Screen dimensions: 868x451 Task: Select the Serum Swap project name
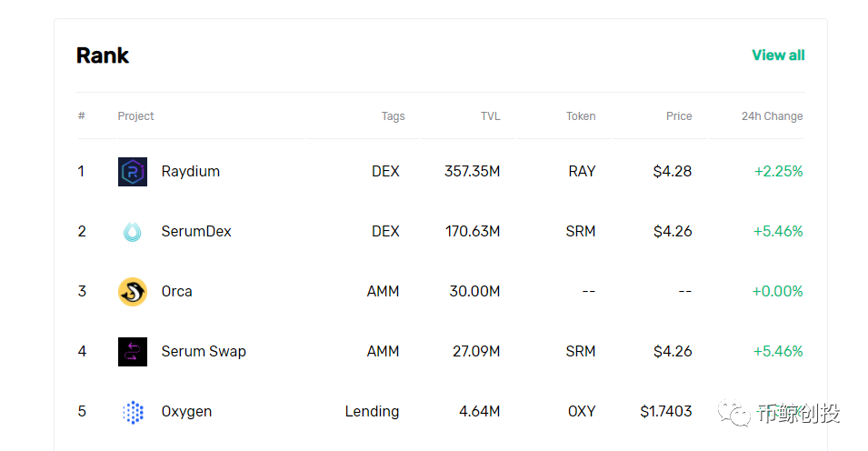click(x=204, y=352)
